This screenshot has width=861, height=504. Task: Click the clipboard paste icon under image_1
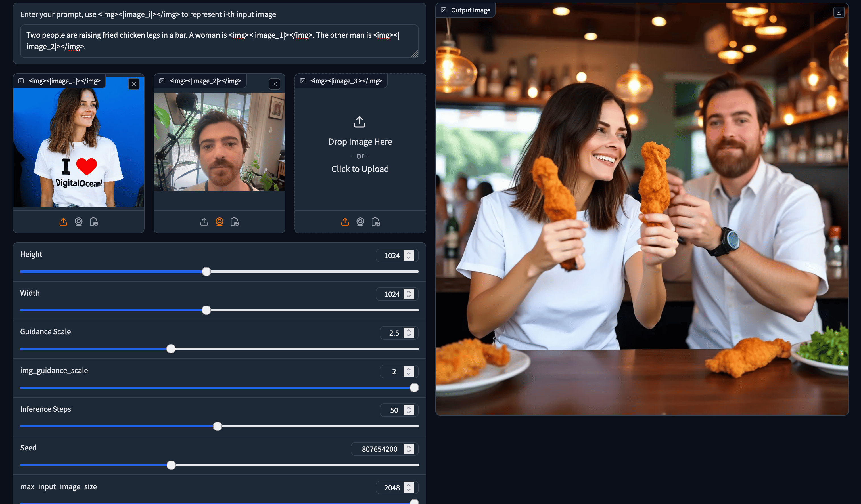pyautogui.click(x=94, y=222)
